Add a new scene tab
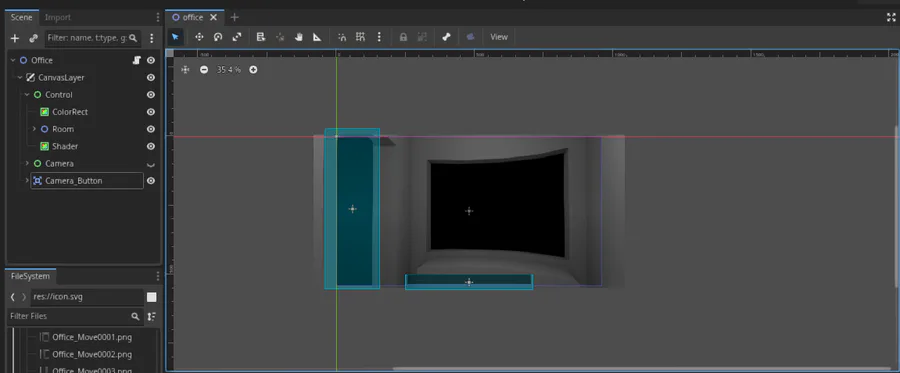900x373 pixels. point(234,18)
